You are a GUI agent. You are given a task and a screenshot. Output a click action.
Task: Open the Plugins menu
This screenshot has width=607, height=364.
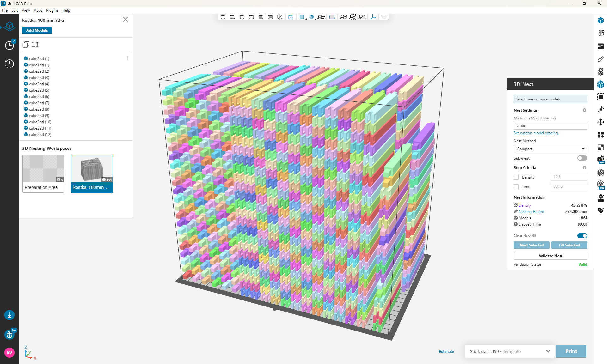(x=52, y=10)
